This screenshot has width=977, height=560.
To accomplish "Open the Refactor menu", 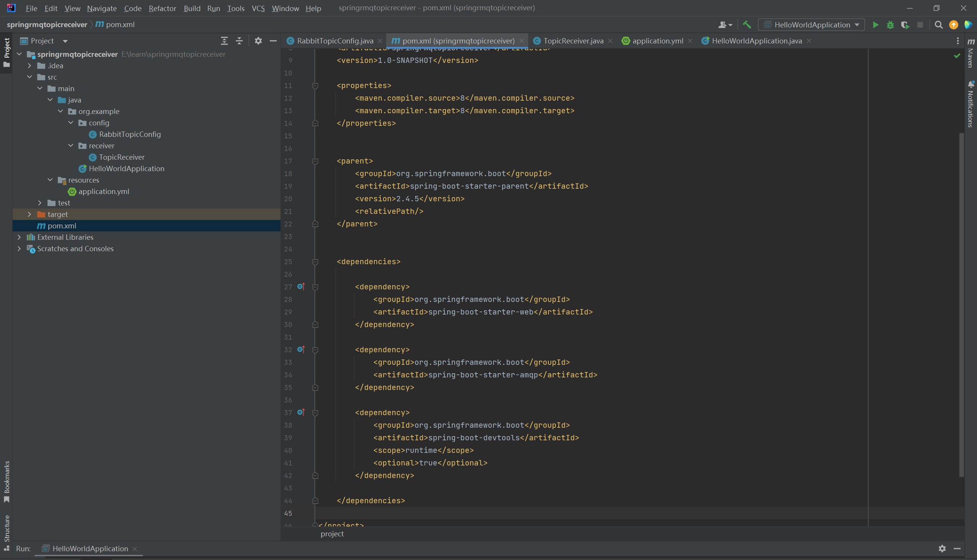I will pyautogui.click(x=162, y=8).
